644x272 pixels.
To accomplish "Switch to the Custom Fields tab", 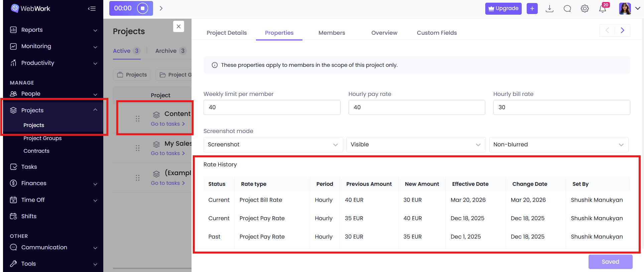I will tap(436, 33).
